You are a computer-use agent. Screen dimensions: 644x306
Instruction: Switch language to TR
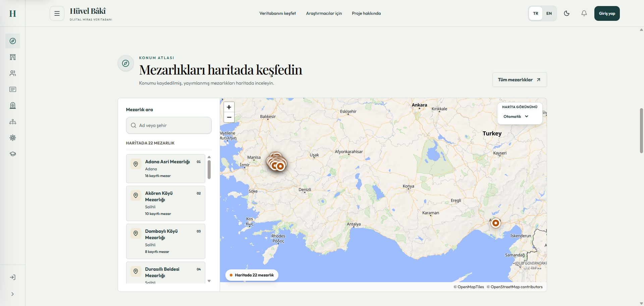tap(536, 13)
